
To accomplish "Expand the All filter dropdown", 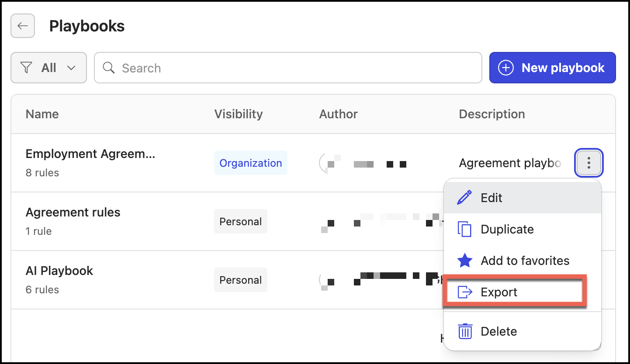I will tap(48, 68).
